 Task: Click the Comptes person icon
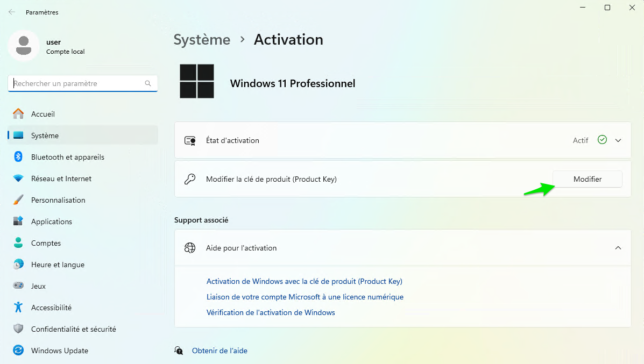tap(18, 242)
